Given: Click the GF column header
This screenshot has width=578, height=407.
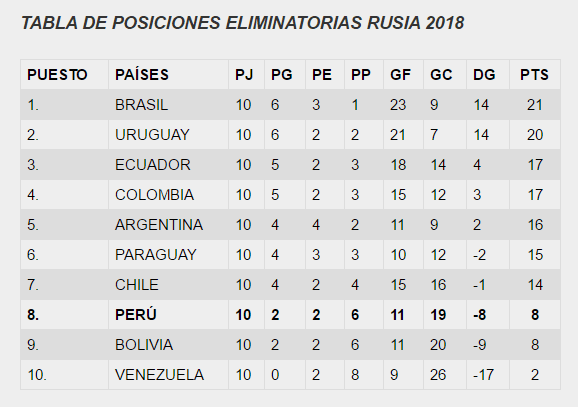Looking at the screenshot, I should [400, 75].
